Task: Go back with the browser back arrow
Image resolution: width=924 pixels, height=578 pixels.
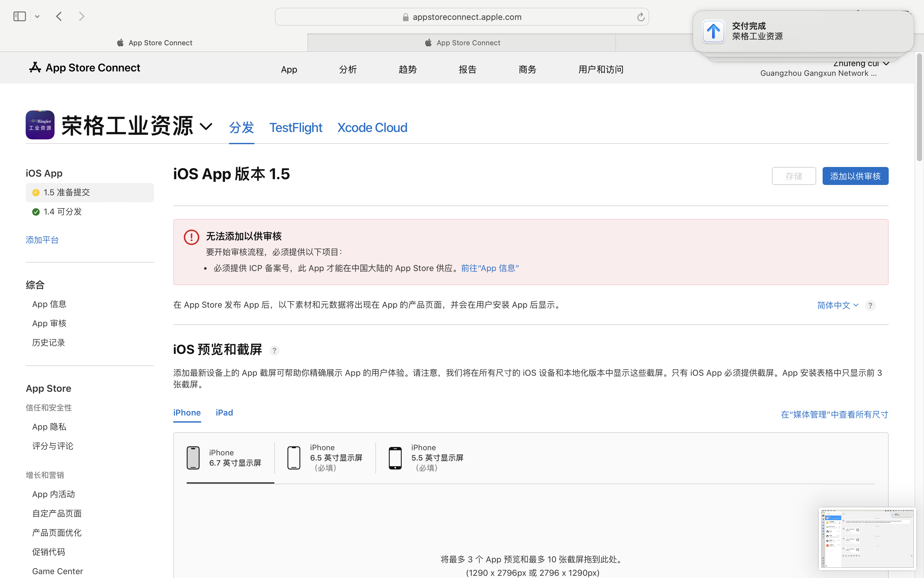Action: click(x=59, y=16)
